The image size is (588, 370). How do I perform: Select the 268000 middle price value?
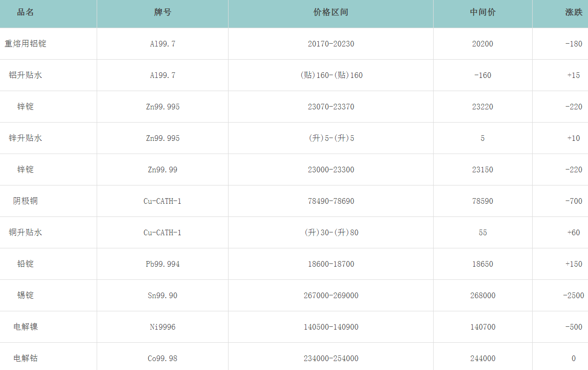pyautogui.click(x=482, y=295)
